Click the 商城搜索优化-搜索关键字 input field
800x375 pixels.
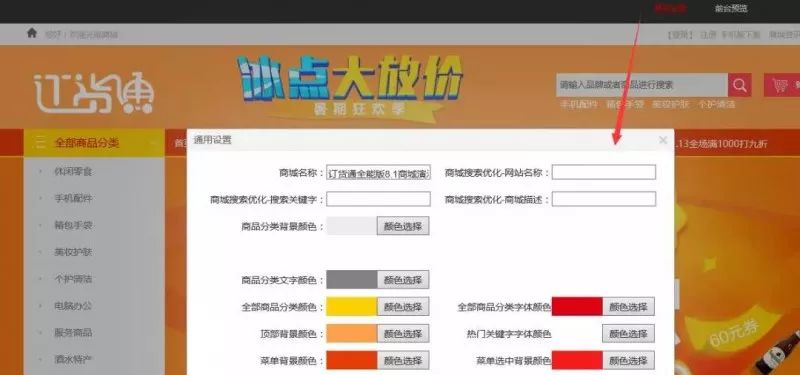click(379, 199)
